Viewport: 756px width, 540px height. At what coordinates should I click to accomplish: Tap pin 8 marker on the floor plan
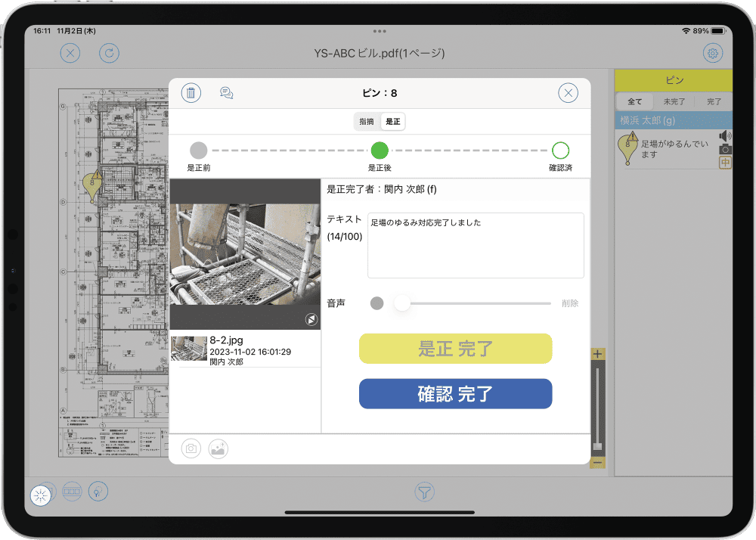point(92,185)
